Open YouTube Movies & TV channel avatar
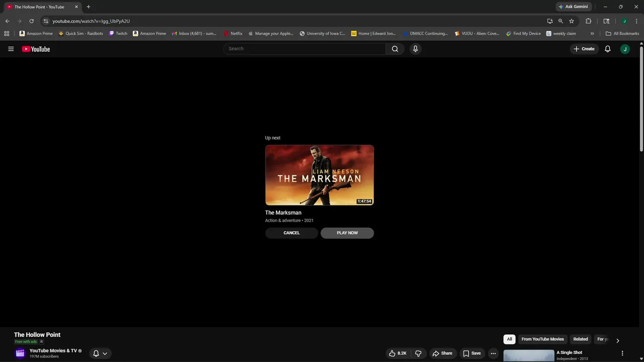The image size is (644, 362). (20, 353)
